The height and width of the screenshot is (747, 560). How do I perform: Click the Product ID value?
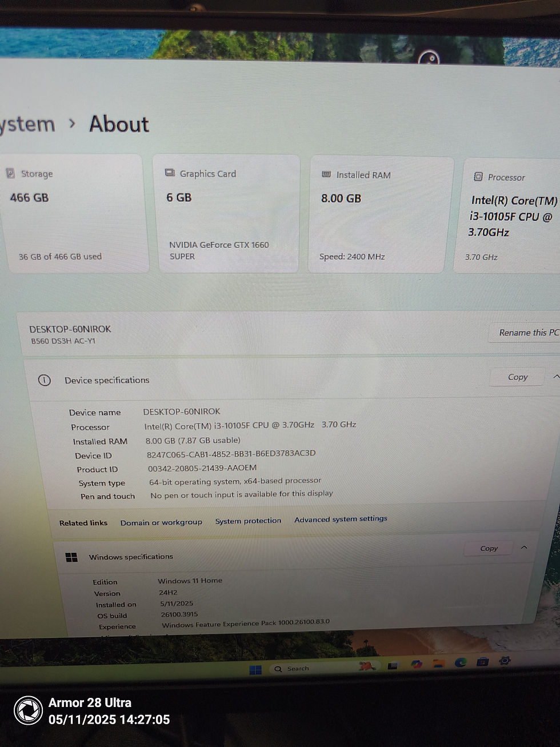click(202, 468)
